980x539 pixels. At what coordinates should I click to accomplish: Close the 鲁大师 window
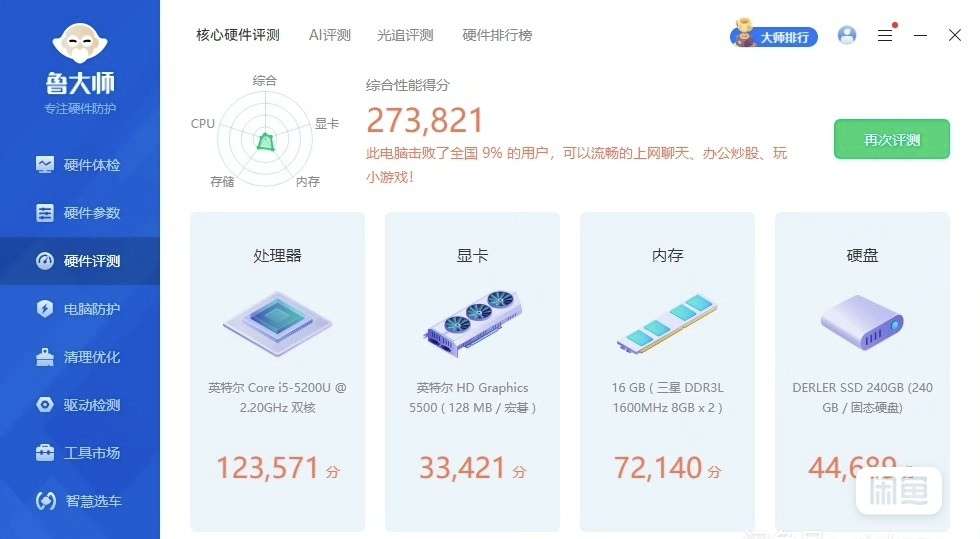pos(954,35)
